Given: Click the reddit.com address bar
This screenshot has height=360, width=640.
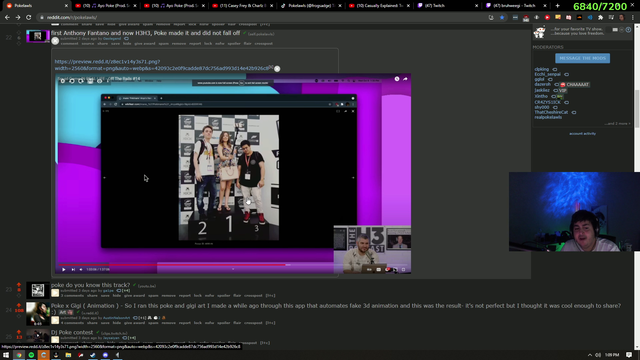Looking at the screenshot, I should (261, 18).
